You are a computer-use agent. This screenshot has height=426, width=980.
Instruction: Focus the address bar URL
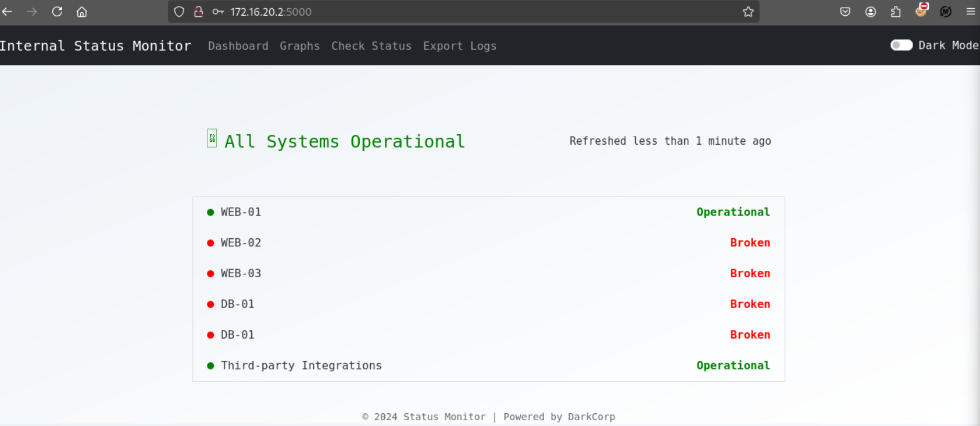[407, 12]
